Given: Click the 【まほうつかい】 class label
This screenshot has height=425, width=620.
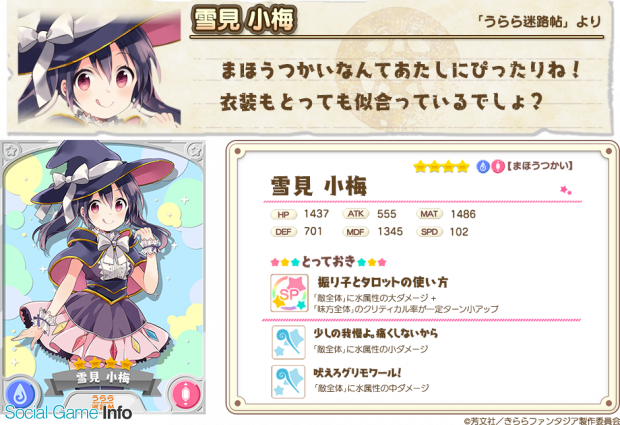Looking at the screenshot, I should (540, 166).
